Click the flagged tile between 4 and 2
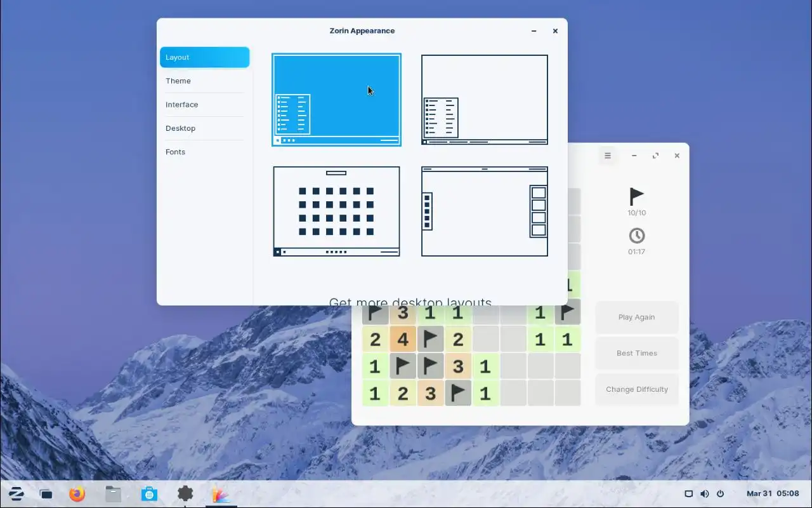 click(x=430, y=339)
